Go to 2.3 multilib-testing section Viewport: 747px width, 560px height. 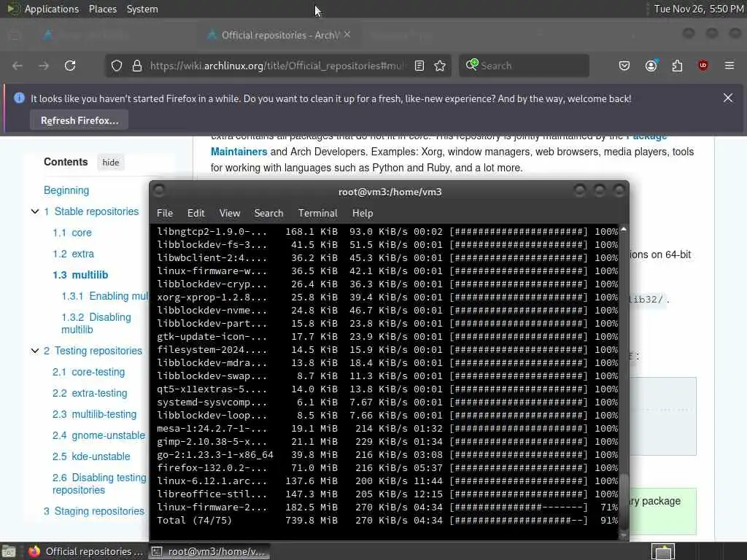pos(94,414)
